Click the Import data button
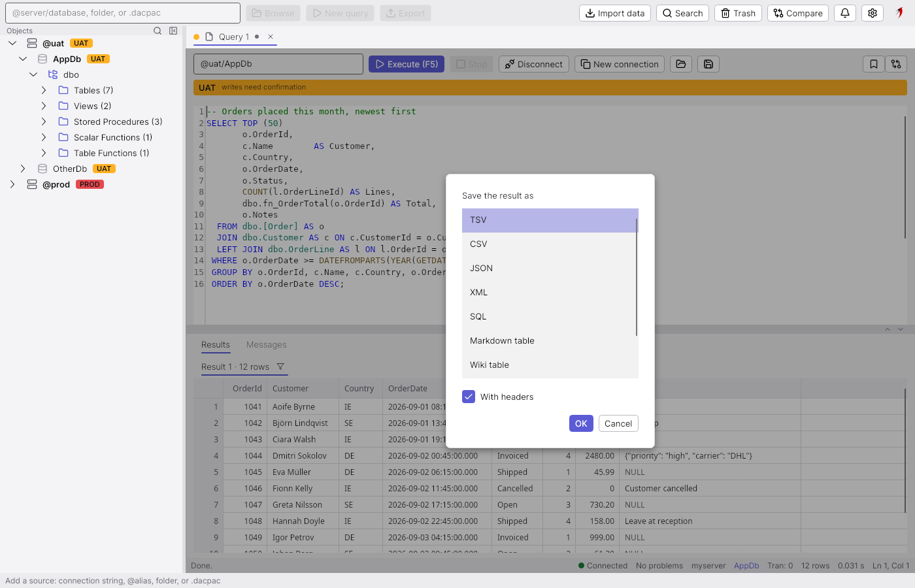This screenshot has width=915, height=588. tap(615, 13)
